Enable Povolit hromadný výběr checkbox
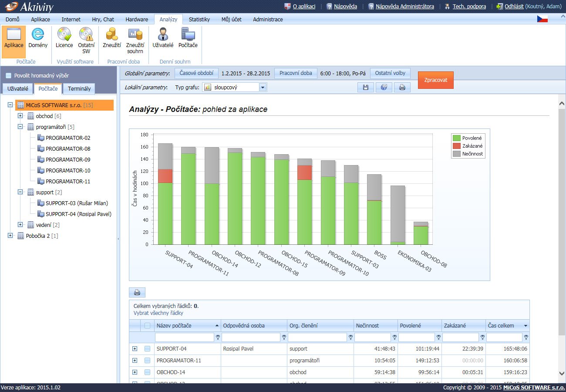Screen dimensions: 566x392 coord(9,75)
